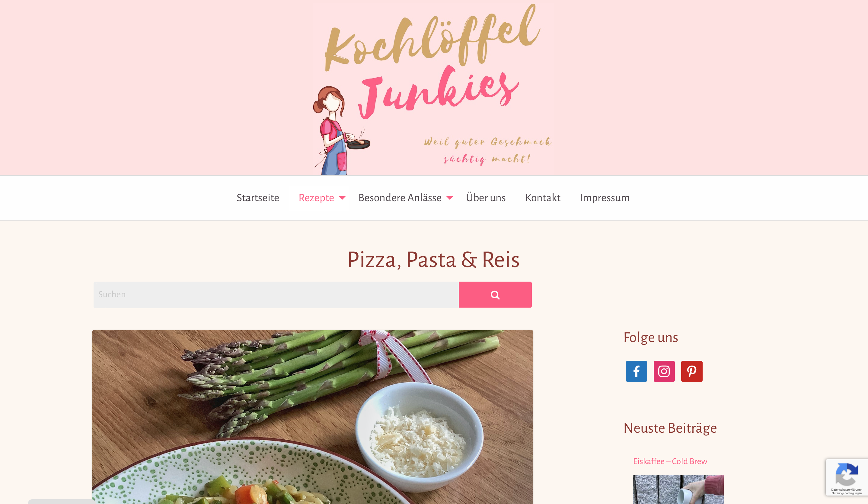Click the pink magnifier search button
Viewport: 868px width, 504px height.
[495, 294]
